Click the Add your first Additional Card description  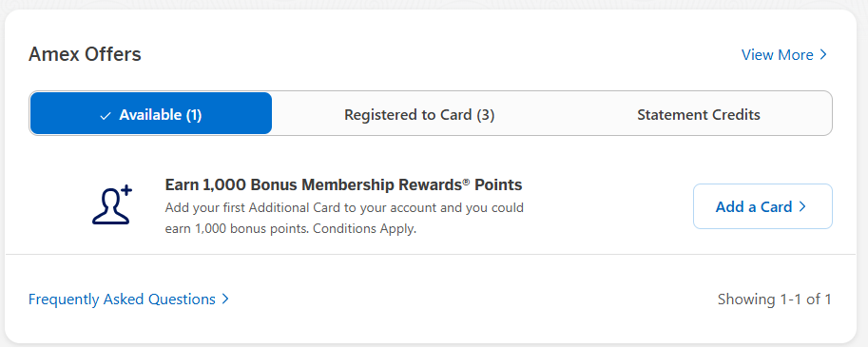click(x=344, y=218)
